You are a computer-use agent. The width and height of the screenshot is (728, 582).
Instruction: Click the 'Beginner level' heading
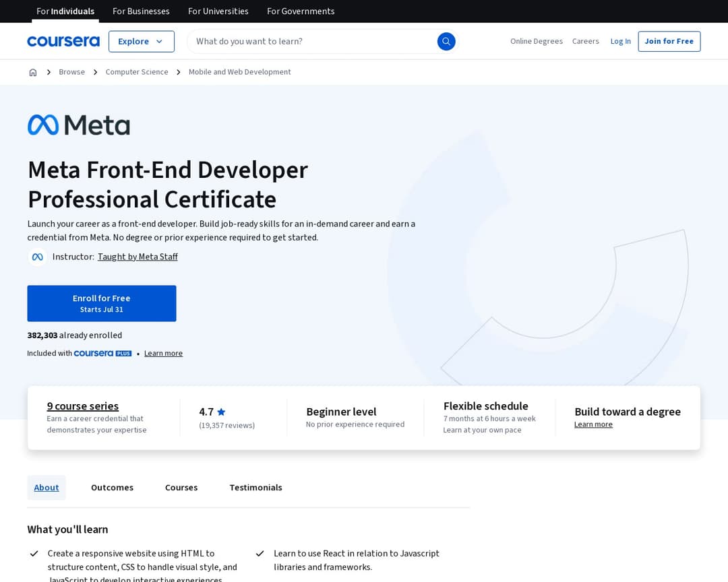(x=341, y=412)
